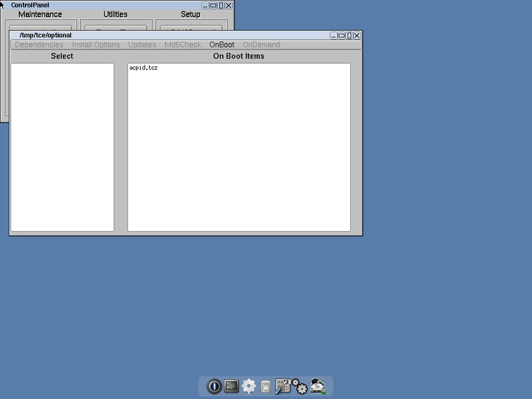Close the /tmp/tce/optional window
Viewport: 532px width, 399px height.
[x=357, y=35]
